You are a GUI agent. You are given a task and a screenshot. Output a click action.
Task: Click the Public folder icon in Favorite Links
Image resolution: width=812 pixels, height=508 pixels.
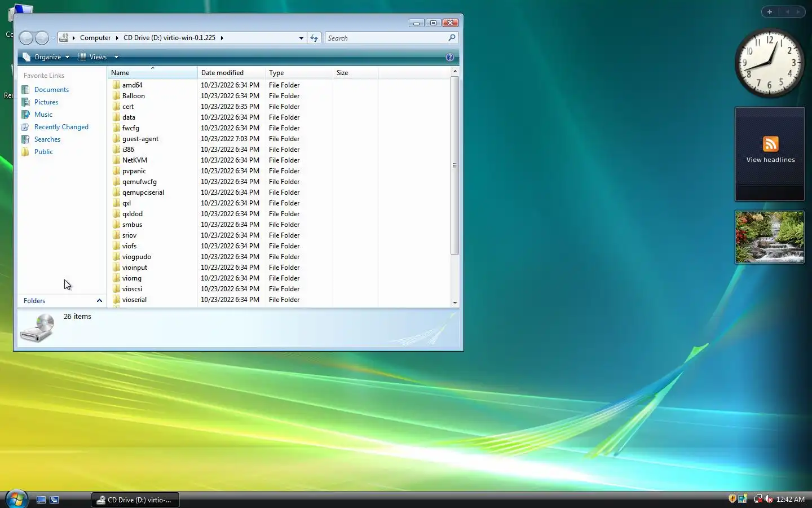tap(25, 152)
